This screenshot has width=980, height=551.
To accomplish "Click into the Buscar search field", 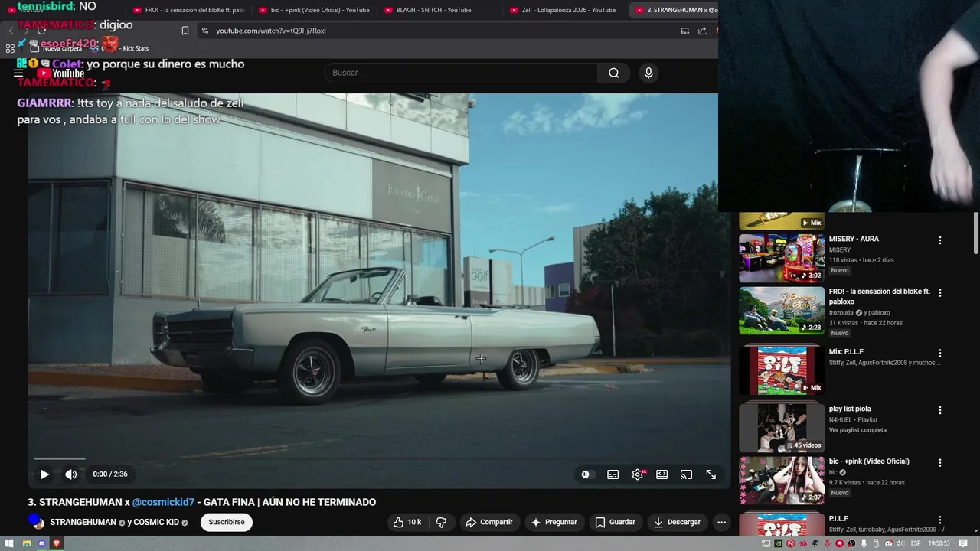I will pos(461,73).
